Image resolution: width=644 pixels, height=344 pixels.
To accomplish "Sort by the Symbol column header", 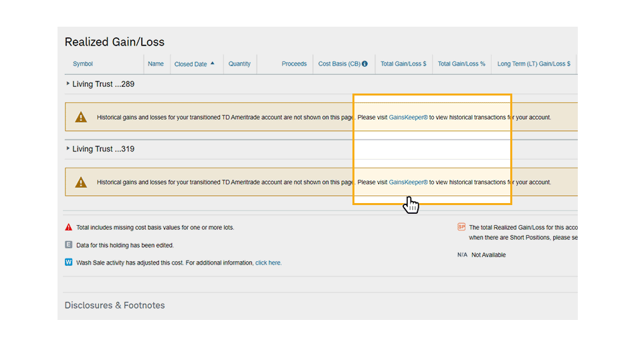I will 83,64.
